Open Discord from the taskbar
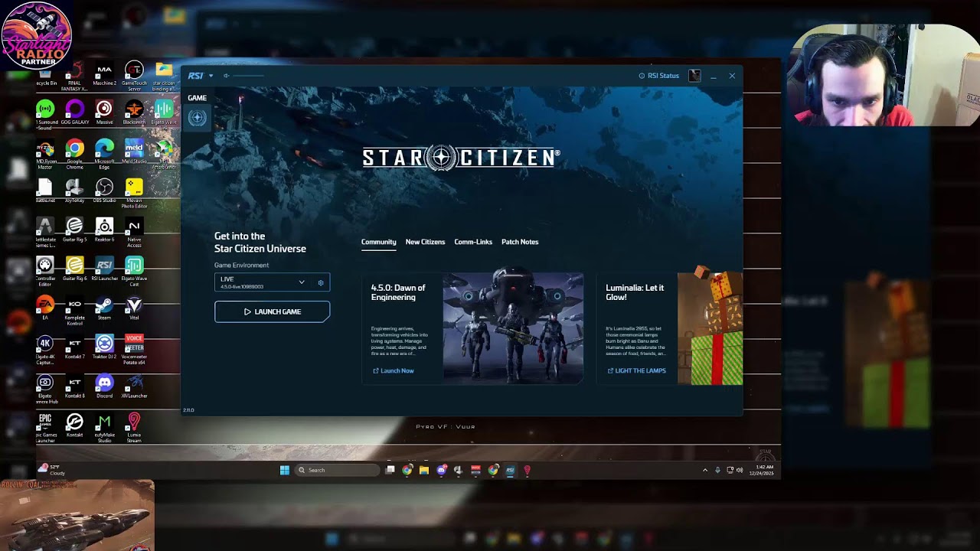This screenshot has width=980, height=551. pos(441,470)
